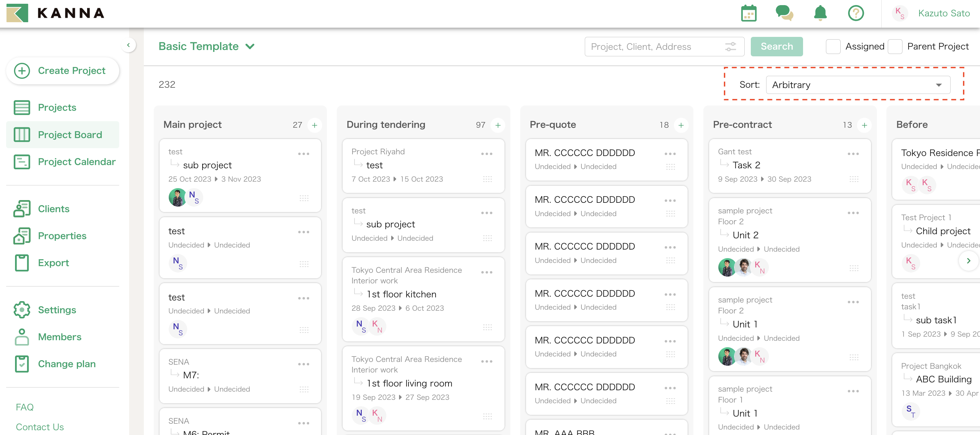Open three-dot menu on Project Riyahd card
Screen dimensions: 980x435
(x=486, y=154)
